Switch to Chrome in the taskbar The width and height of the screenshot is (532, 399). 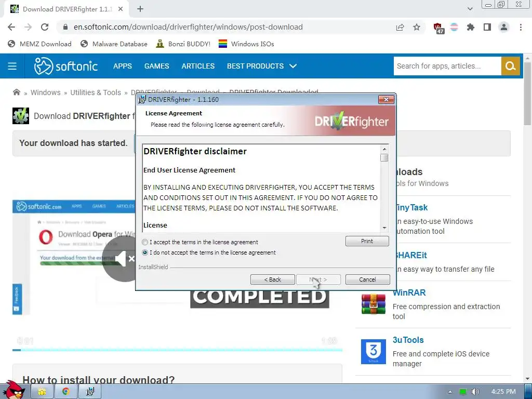65,392
